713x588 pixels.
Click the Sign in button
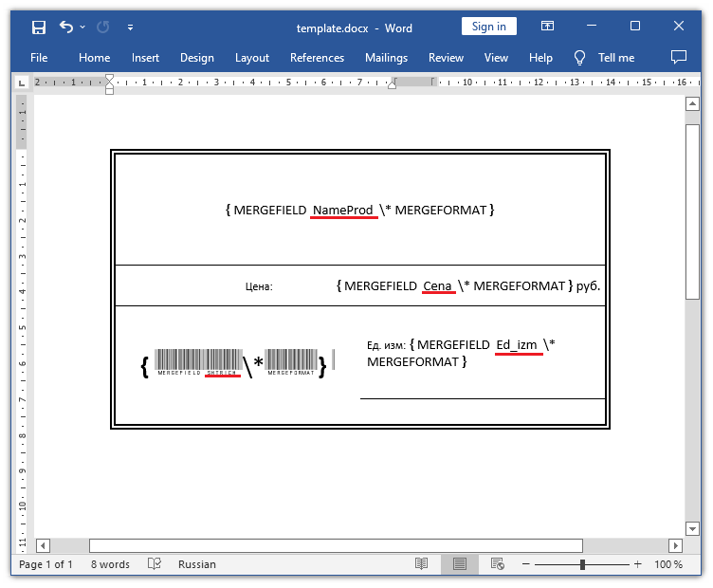tap(489, 27)
